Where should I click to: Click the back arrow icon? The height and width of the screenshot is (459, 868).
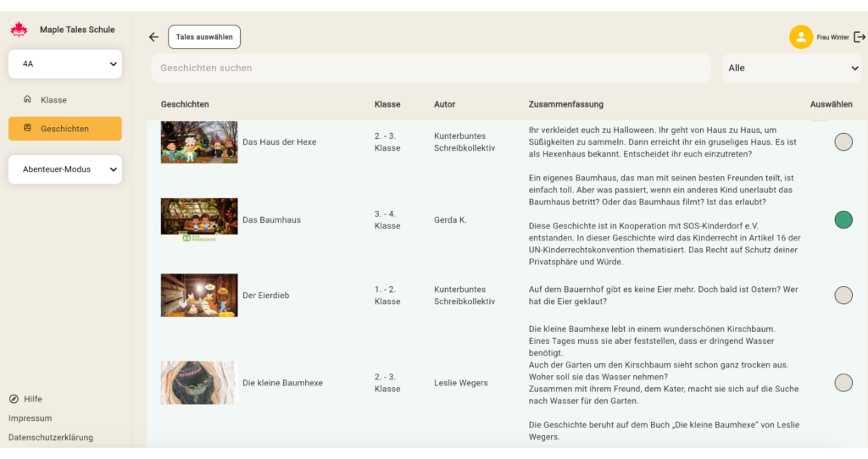(x=153, y=37)
